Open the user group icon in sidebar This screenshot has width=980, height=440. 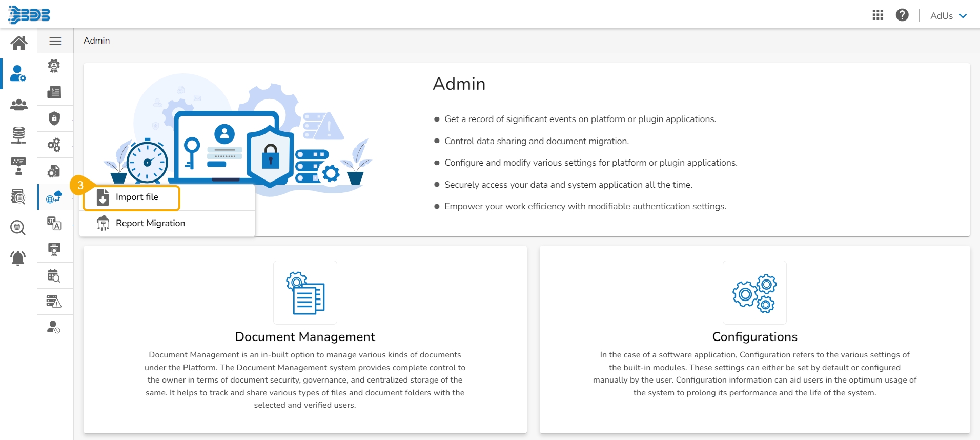click(x=18, y=105)
